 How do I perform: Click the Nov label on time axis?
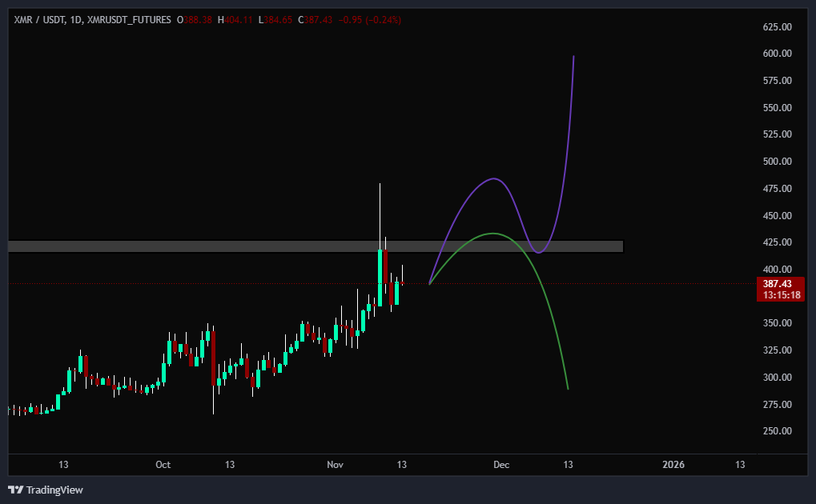click(x=336, y=465)
